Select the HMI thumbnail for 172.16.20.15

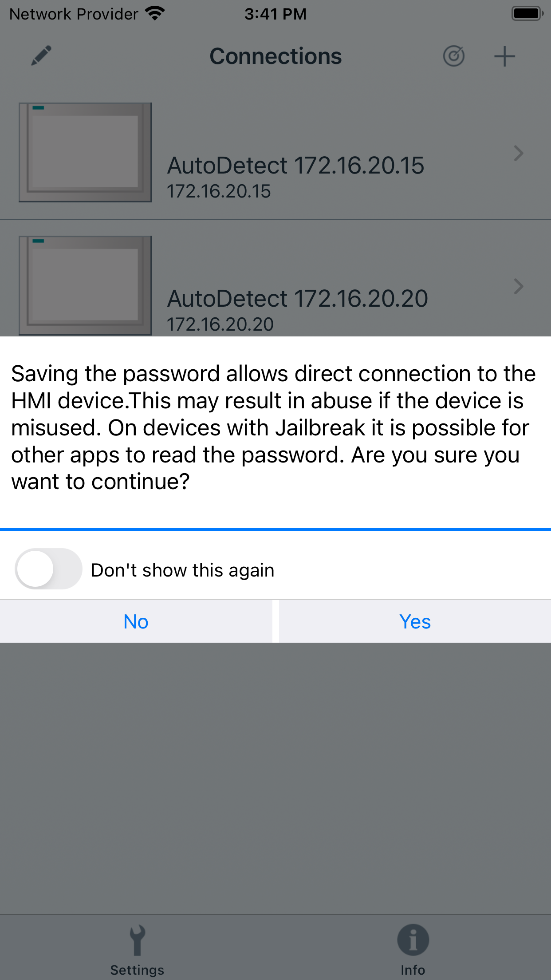coord(85,152)
